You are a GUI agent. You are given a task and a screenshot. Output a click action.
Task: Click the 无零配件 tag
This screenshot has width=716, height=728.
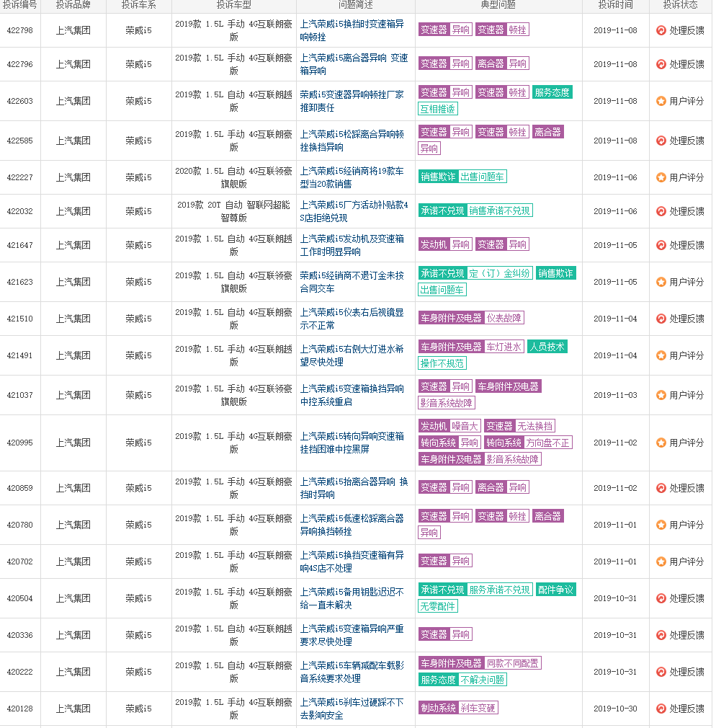click(438, 606)
